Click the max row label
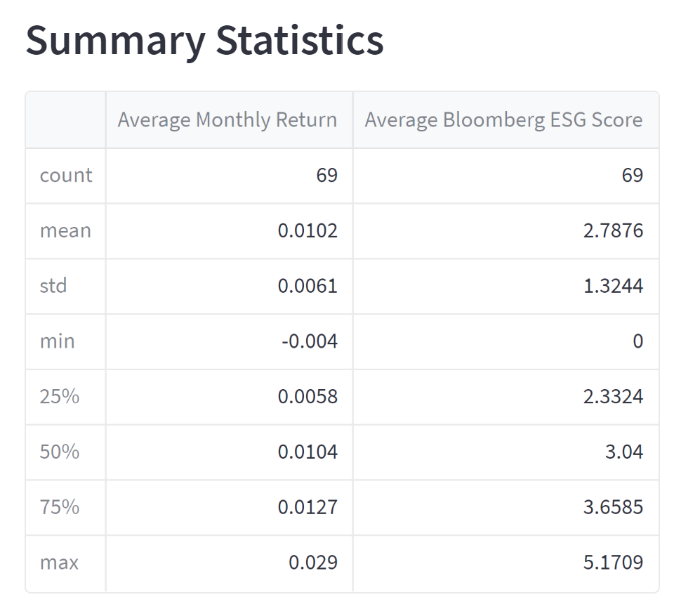Image resolution: width=681 pixels, height=616 pixels. pos(59,563)
